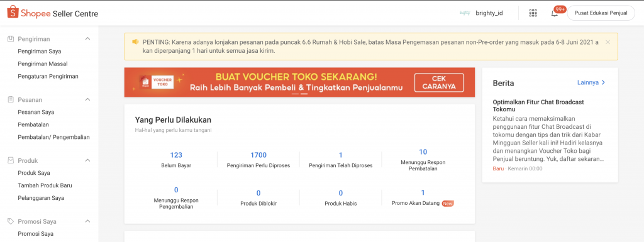The width and height of the screenshot is (644, 242).
Task: Open the notifications bell icon
Action: click(x=555, y=13)
